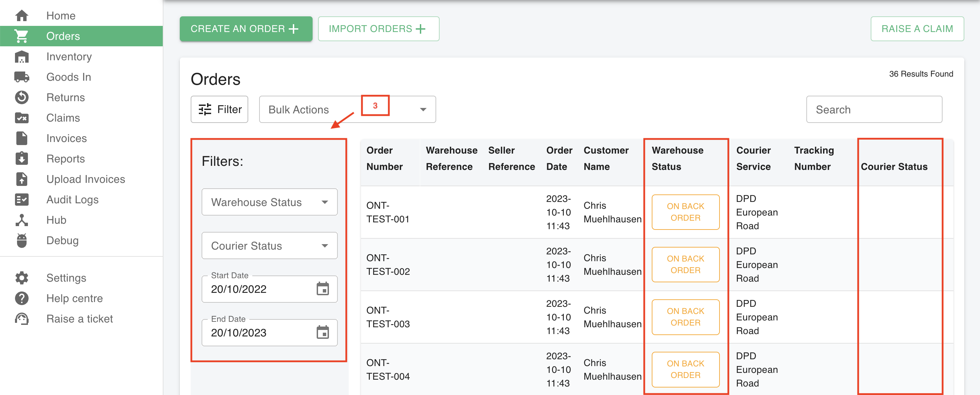This screenshot has height=395, width=980.
Task: Click the Help centre question mark icon
Action: tap(22, 298)
